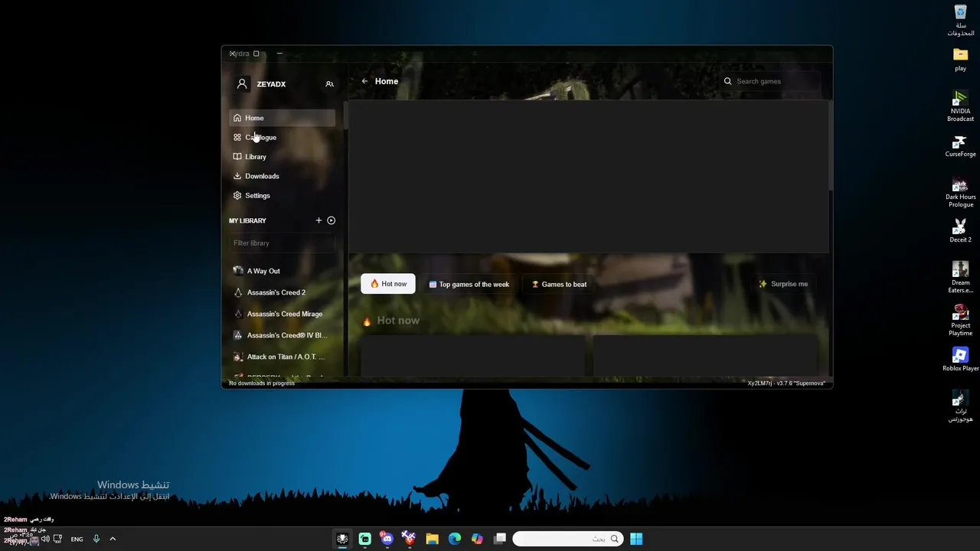This screenshot has height=551, width=980.
Task: Minimize the Hydra window
Action: [x=279, y=54]
